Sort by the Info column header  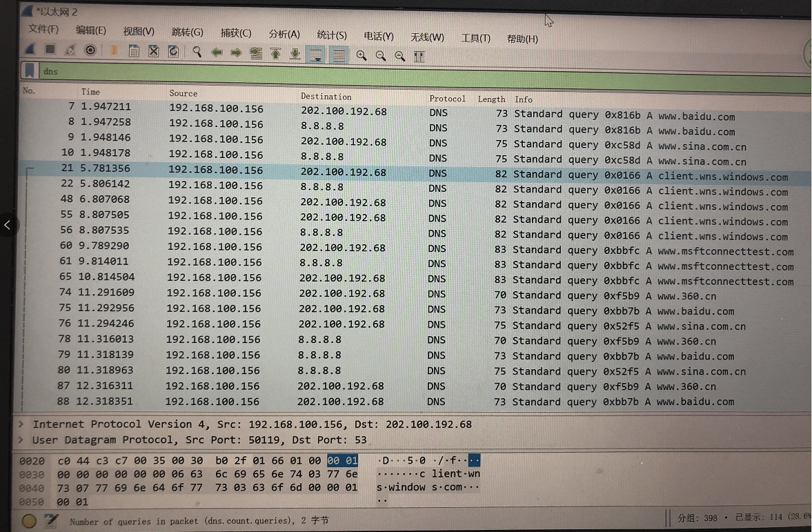(x=524, y=99)
